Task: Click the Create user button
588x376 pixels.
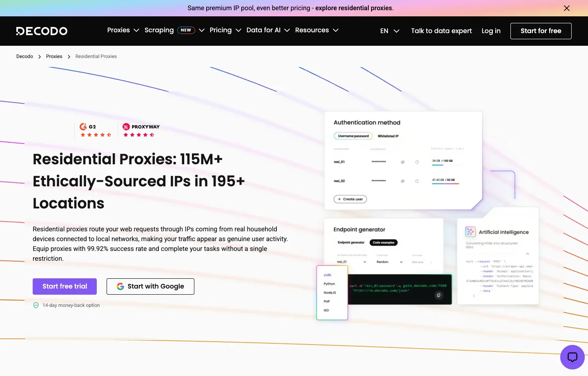Action: point(350,199)
